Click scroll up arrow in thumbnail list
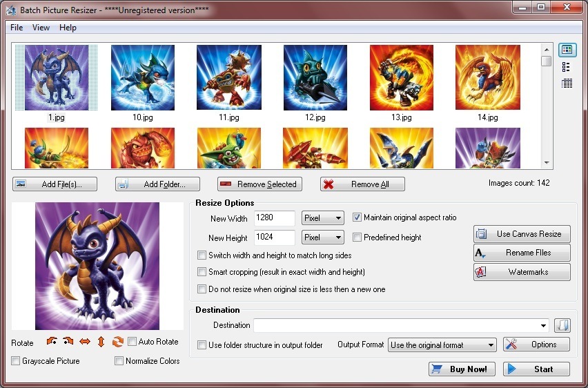The height and width of the screenshot is (388, 588). pyautogui.click(x=547, y=50)
